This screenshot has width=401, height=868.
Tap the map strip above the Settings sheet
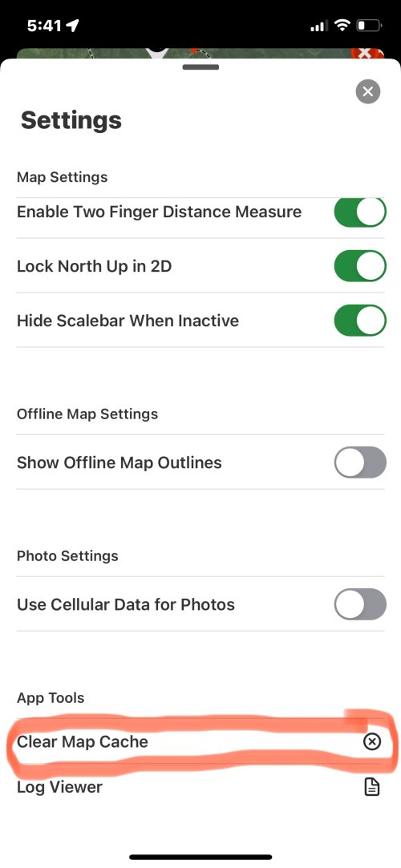pos(200,55)
